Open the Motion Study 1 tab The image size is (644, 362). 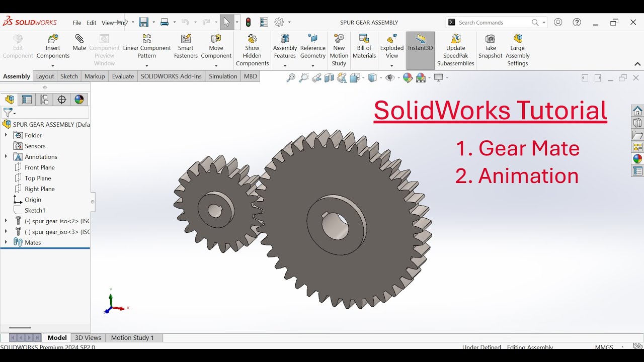pos(132,338)
